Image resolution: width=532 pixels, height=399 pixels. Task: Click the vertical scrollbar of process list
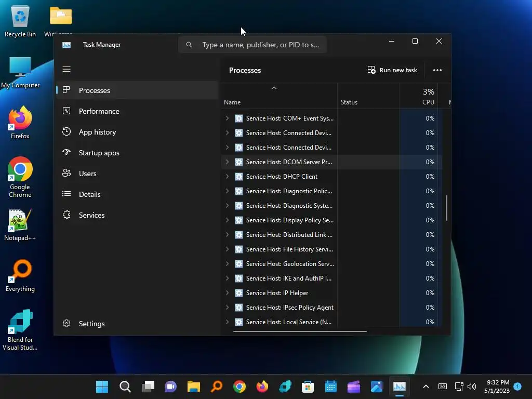[x=446, y=208]
